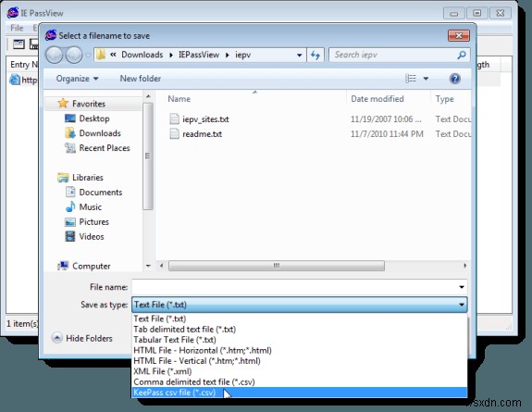Click iepv segment in address path
The image size is (532, 412).
(243, 55)
